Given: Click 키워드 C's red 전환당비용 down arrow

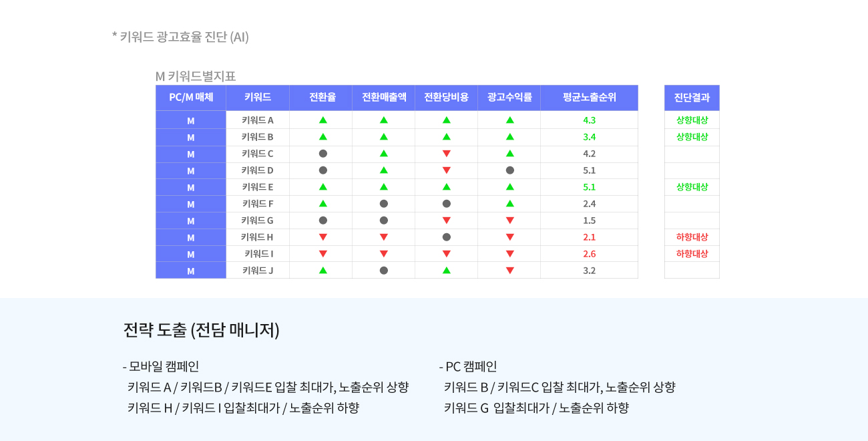Looking at the screenshot, I should click(447, 154).
